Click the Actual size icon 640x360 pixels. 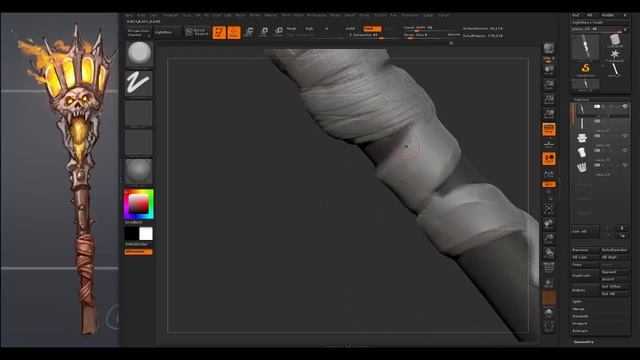[549, 99]
